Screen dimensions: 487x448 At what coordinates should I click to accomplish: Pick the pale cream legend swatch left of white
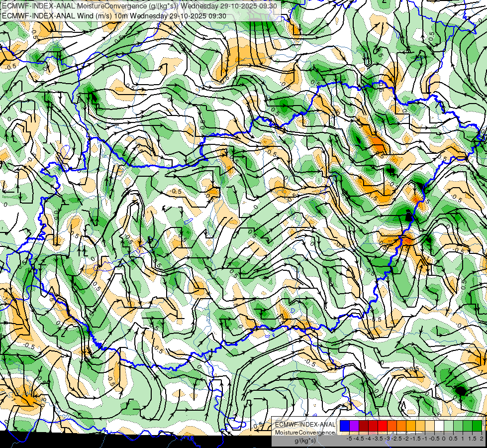pos(430,426)
